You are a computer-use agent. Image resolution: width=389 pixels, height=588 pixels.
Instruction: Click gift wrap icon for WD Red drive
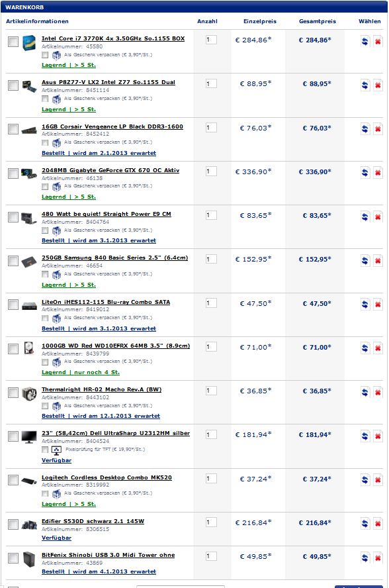point(56,362)
